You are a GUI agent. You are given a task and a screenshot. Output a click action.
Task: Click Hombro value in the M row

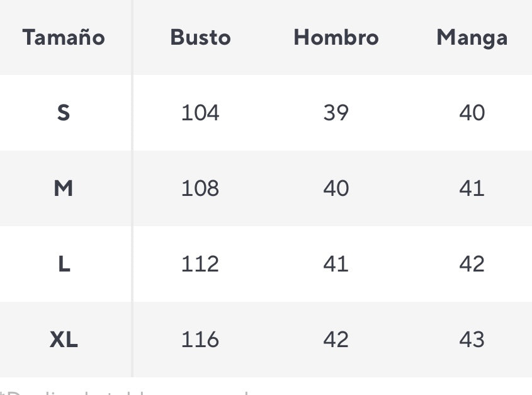coord(336,188)
